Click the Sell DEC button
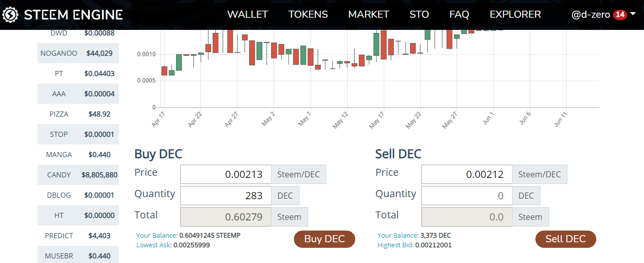 [x=565, y=239]
